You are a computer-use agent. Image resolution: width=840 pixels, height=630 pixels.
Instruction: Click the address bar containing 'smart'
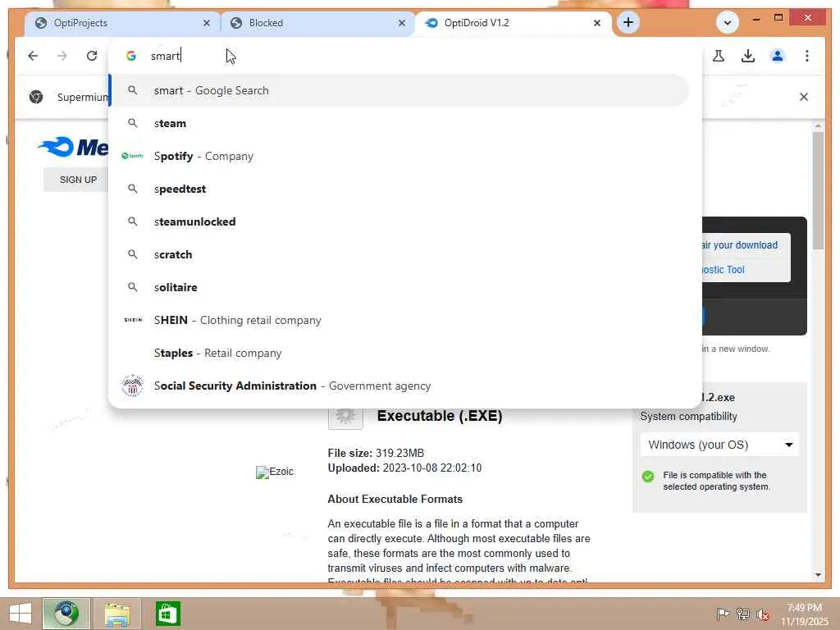pos(407,56)
